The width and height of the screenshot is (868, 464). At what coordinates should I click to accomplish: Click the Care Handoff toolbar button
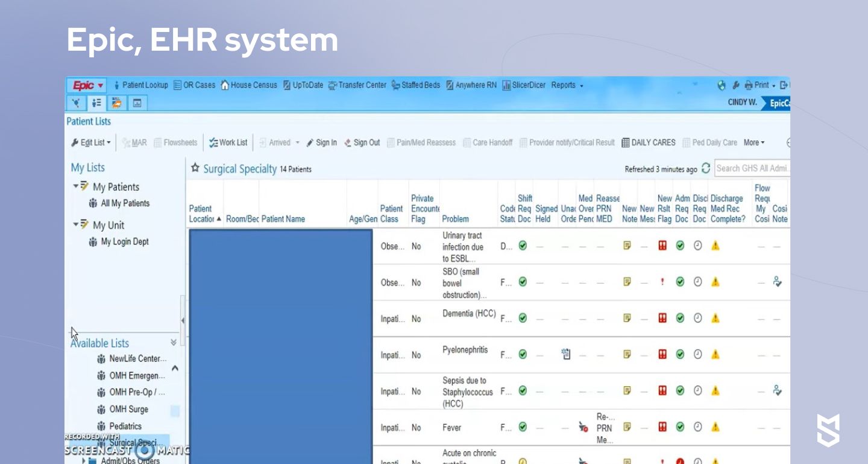pyautogui.click(x=488, y=142)
